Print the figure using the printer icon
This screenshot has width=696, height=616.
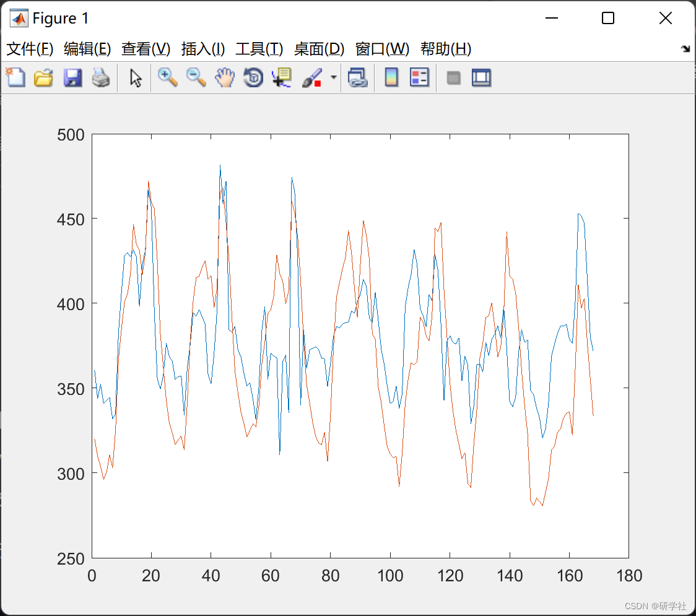click(x=101, y=77)
